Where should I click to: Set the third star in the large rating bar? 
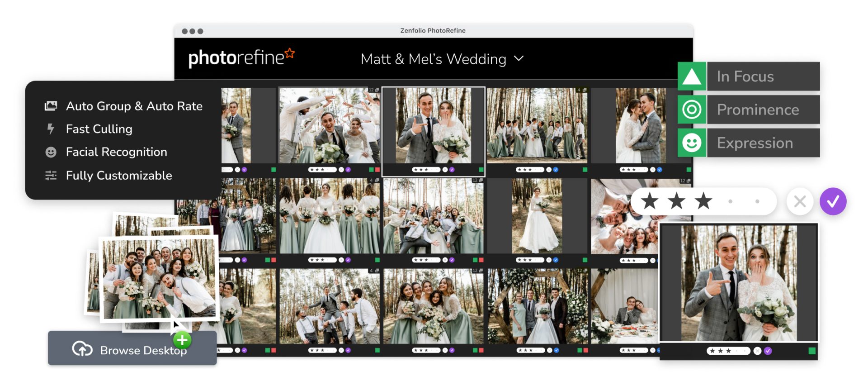pyautogui.click(x=703, y=201)
